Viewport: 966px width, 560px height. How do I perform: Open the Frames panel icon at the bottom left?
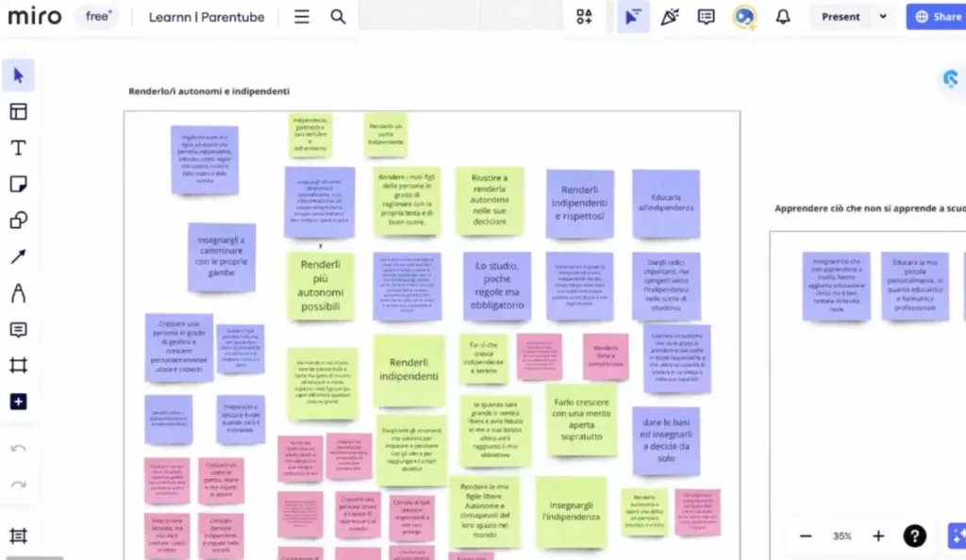click(x=19, y=536)
